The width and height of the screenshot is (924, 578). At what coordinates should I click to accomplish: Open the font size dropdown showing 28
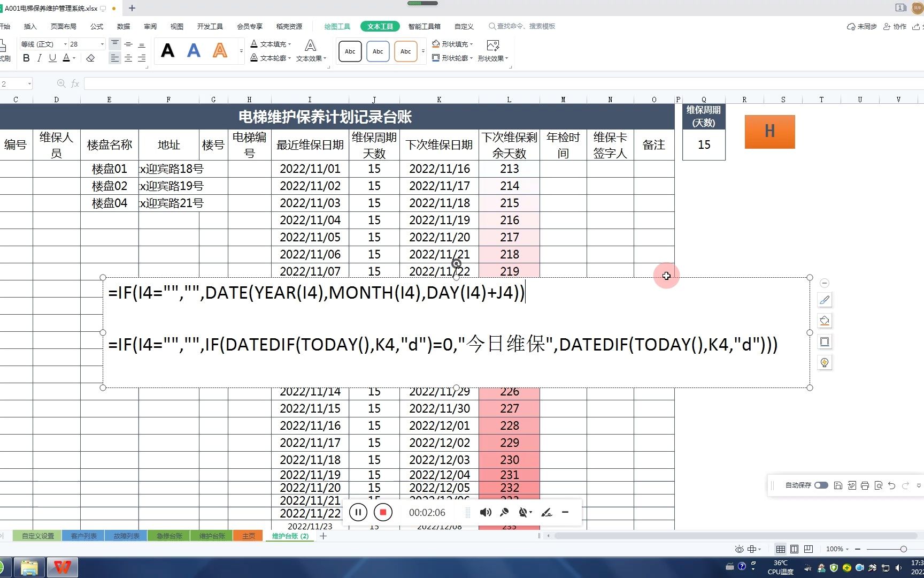click(x=102, y=44)
